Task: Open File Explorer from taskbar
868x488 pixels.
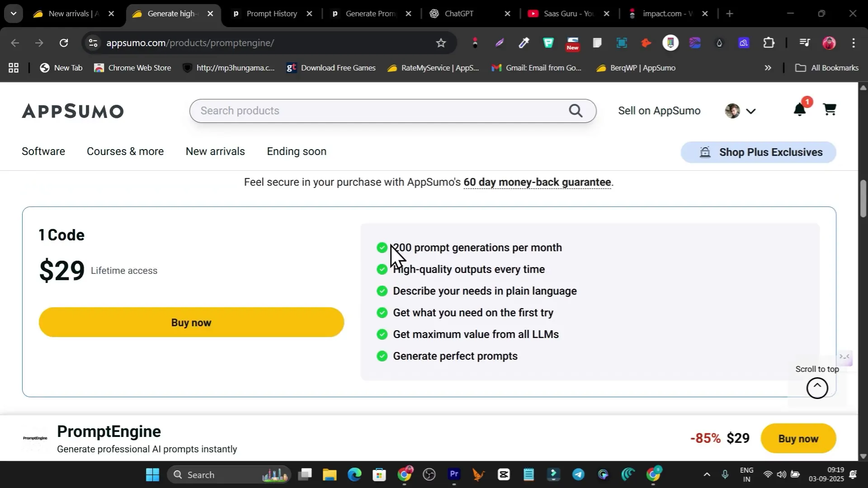Action: pyautogui.click(x=330, y=474)
